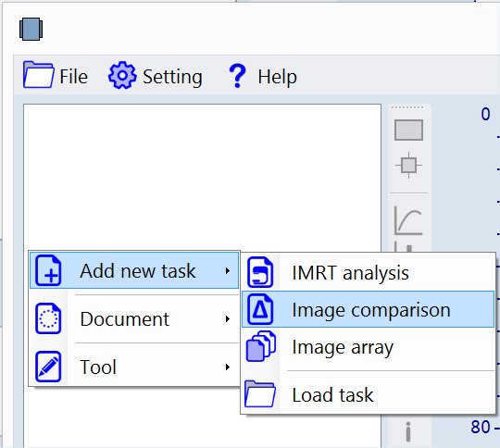Expand the Add new task submenu arrow
The width and height of the screenshot is (500, 448).
(x=228, y=270)
